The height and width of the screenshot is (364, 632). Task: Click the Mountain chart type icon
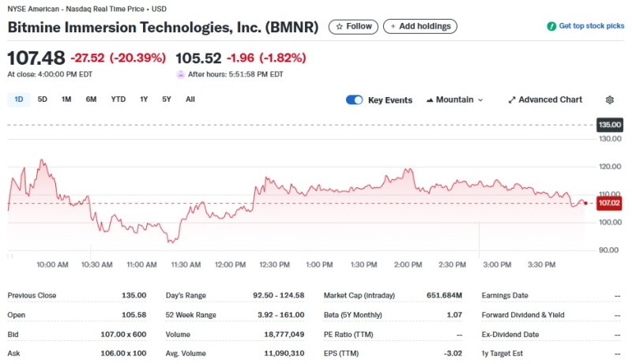coord(430,100)
